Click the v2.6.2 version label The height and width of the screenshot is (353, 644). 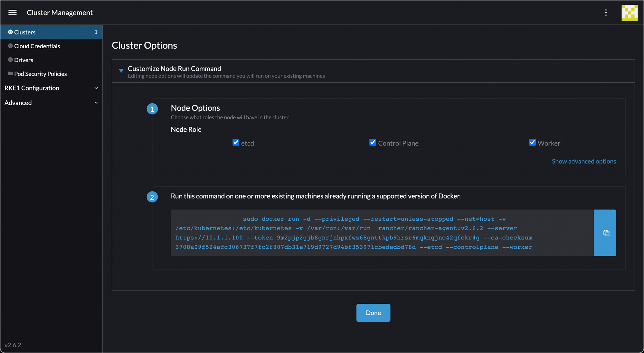[13, 345]
